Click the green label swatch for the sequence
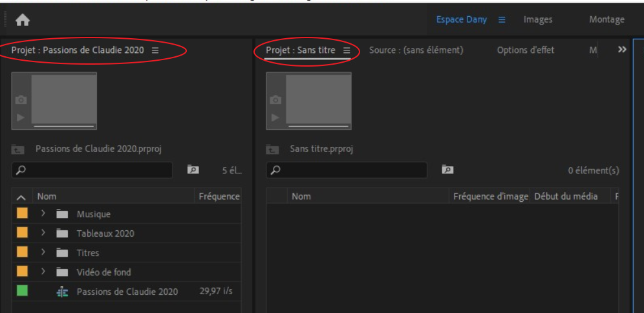 tap(22, 290)
